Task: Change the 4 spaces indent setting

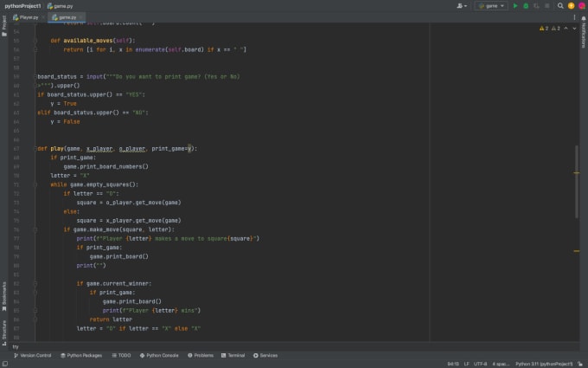Action: [501, 364]
